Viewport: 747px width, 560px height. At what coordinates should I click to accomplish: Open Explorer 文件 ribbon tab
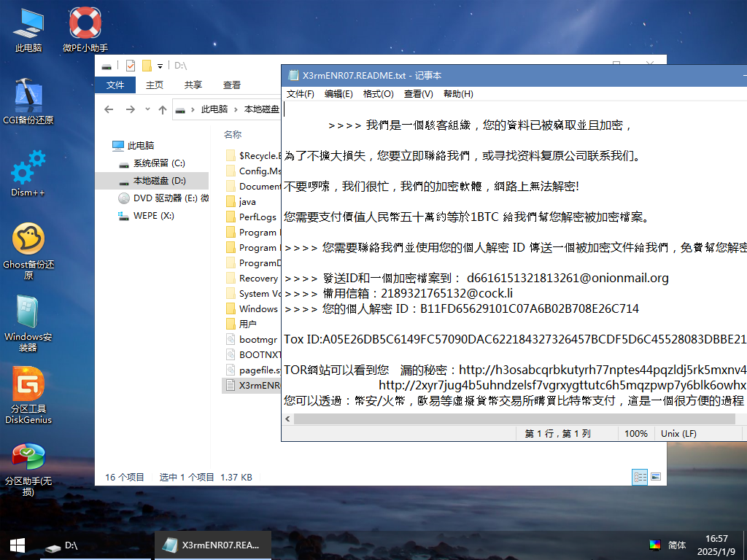[115, 85]
